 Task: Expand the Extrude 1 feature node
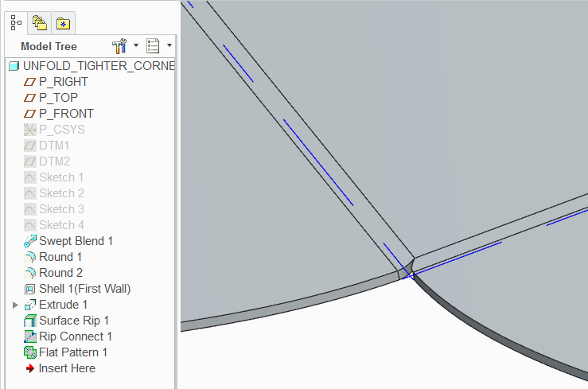(x=15, y=305)
